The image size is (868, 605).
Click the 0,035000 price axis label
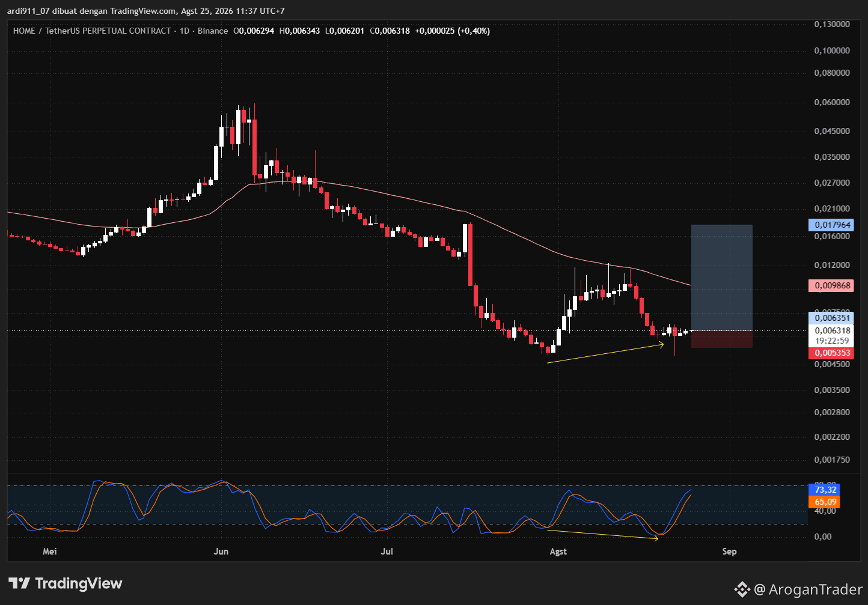[x=833, y=157]
